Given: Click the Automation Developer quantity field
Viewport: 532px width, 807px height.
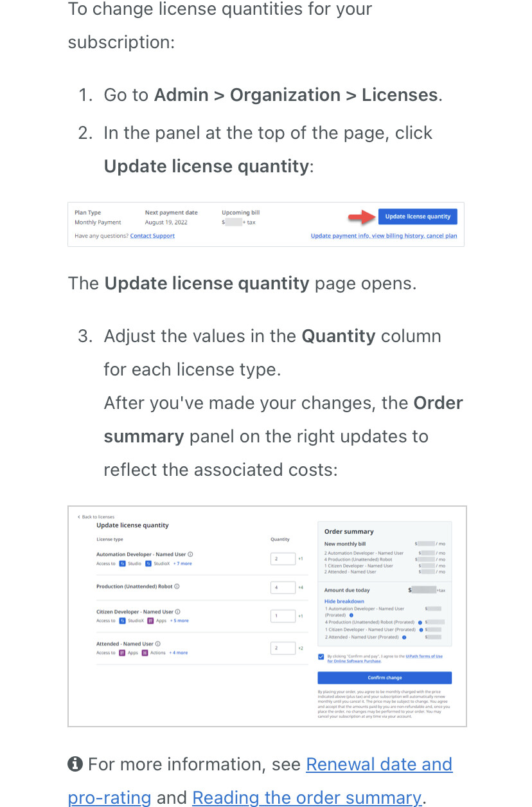Looking at the screenshot, I should pyautogui.click(x=283, y=559).
